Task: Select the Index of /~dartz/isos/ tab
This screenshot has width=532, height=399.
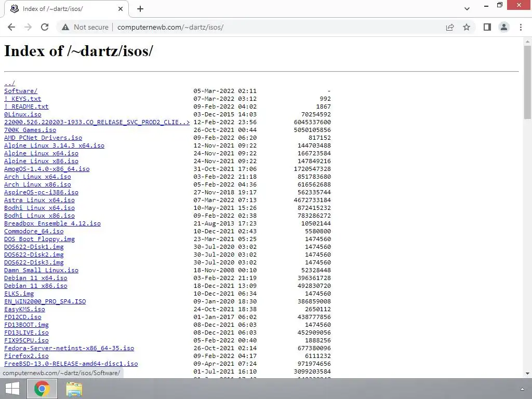Action: pyautogui.click(x=66, y=9)
